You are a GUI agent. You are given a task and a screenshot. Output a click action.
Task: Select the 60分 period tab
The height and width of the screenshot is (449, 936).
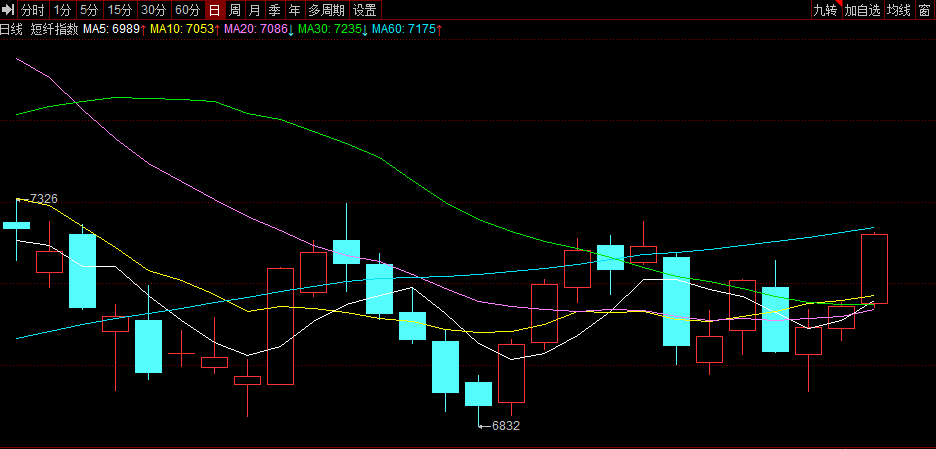click(x=189, y=10)
